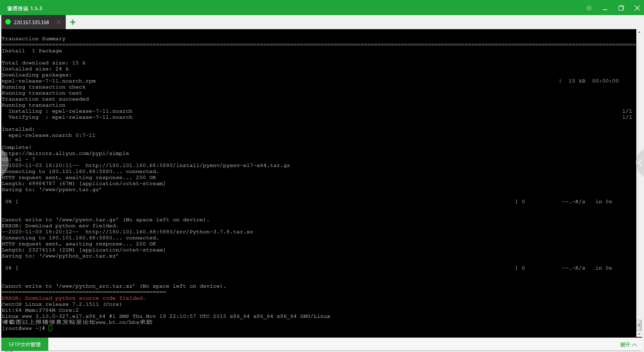Click the scrollbar down arrow
Image resolution: width=644 pixels, height=352 pixels.
click(x=639, y=334)
